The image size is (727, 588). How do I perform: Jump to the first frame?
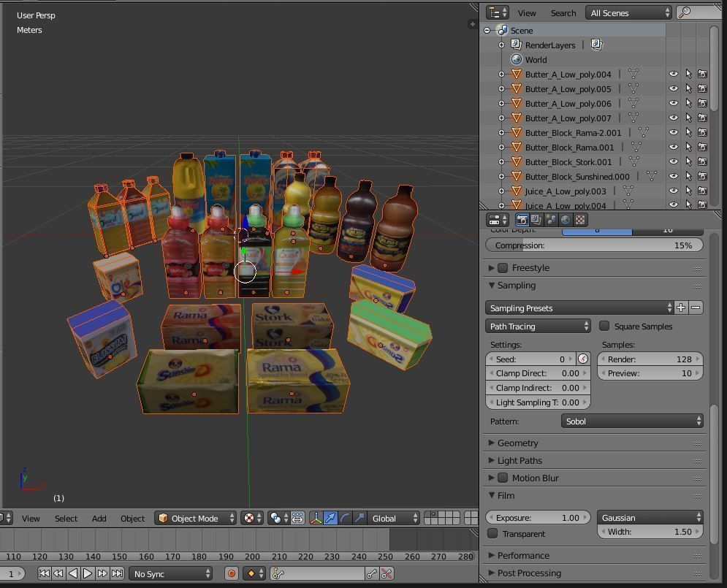click(44, 573)
